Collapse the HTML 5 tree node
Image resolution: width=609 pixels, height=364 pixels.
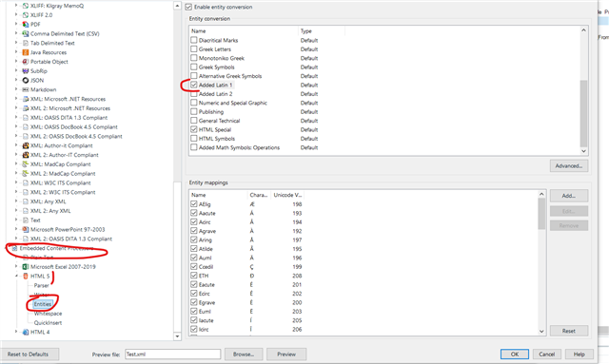[16, 276]
